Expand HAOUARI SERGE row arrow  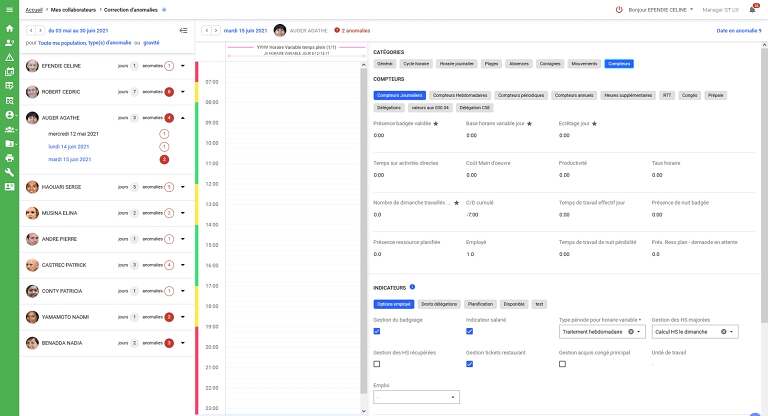tap(183, 187)
